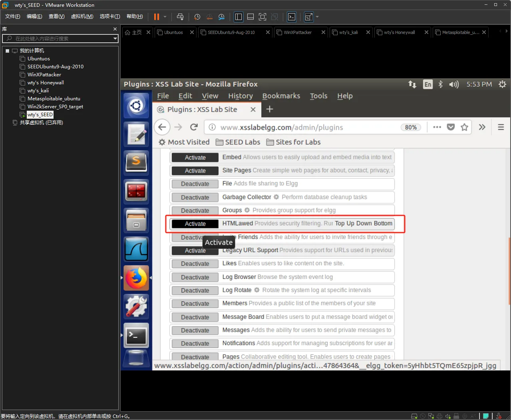
Task: Open the SEED Labs bookmarks folder
Action: click(x=238, y=142)
